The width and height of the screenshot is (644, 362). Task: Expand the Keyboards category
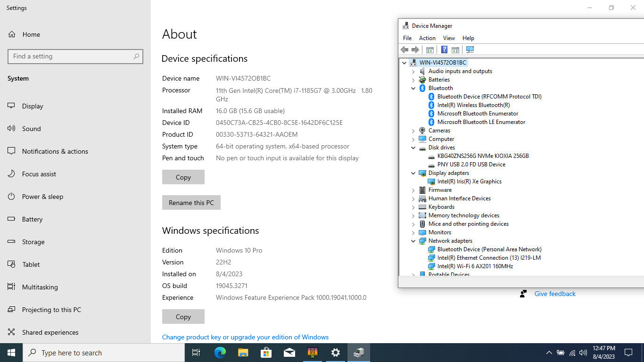point(413,207)
